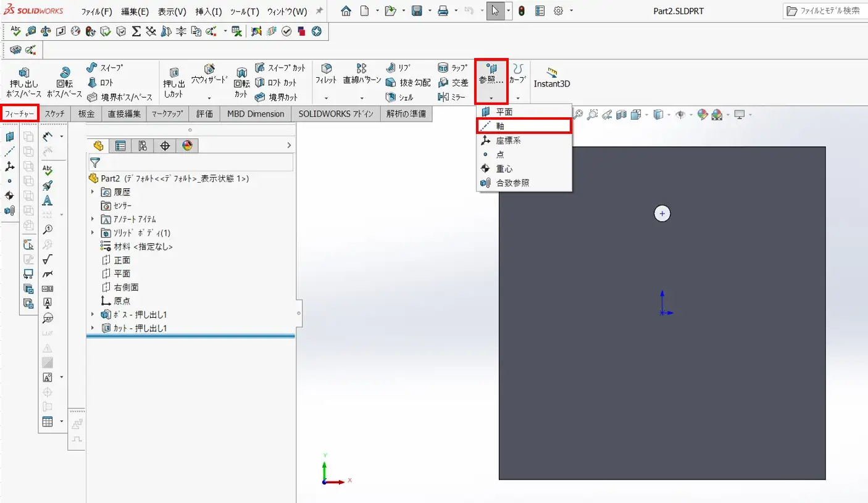This screenshot has height=503, width=868.
Task: Click the ミラー mirror feature icon
Action: 452,97
